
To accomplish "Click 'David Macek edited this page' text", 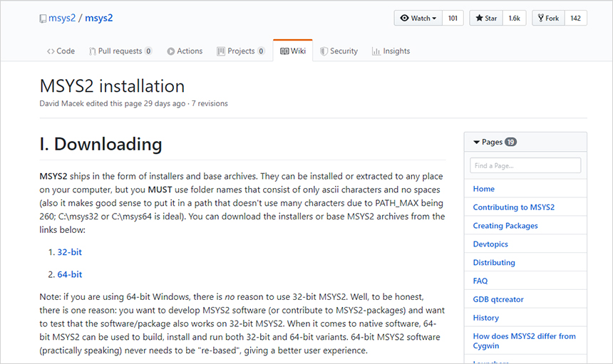I will 91,103.
